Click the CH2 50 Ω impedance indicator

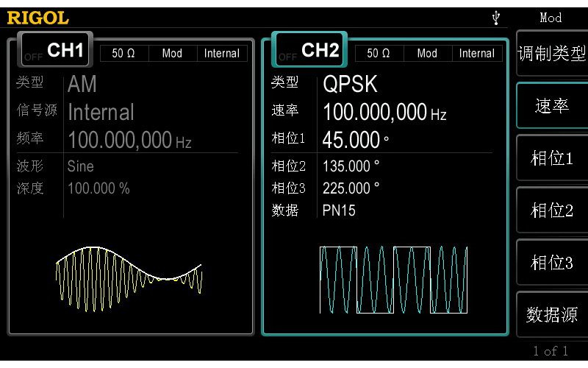click(379, 53)
